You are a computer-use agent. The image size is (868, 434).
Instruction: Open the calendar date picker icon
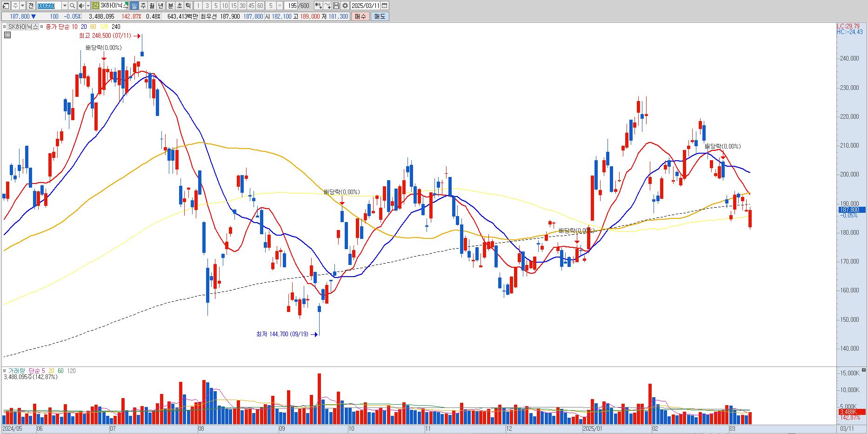pos(384,6)
